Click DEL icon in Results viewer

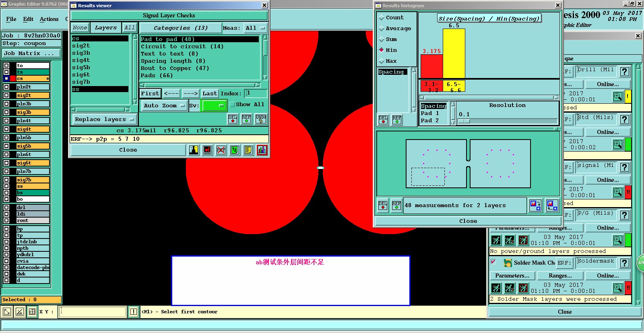tap(233, 119)
